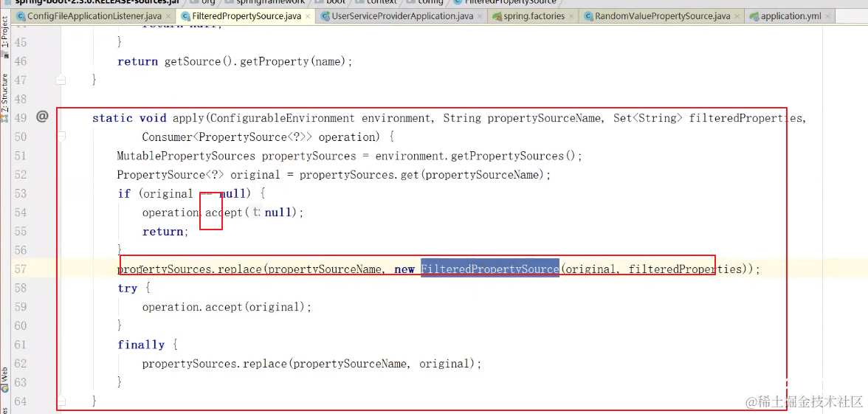Image resolution: width=868 pixels, height=414 pixels.
Task: Close the application.yml tab
Action: (827, 16)
